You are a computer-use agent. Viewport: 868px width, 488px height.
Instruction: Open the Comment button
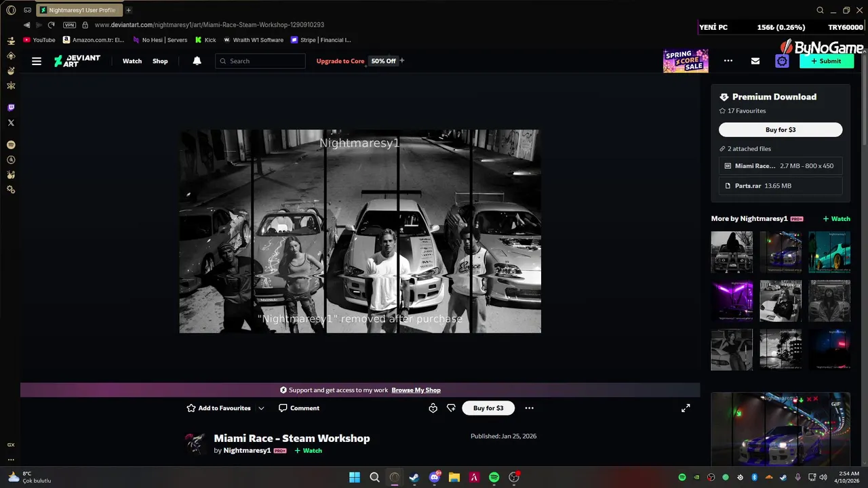299,408
